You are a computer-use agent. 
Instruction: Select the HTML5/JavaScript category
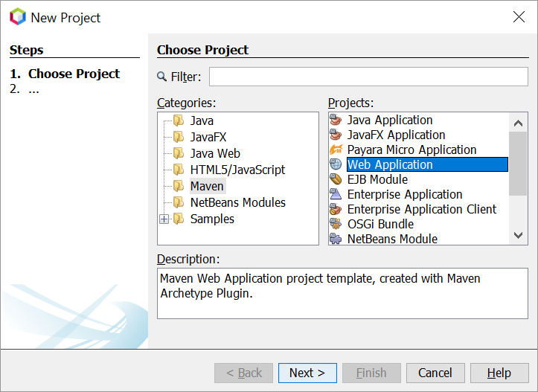pos(237,170)
